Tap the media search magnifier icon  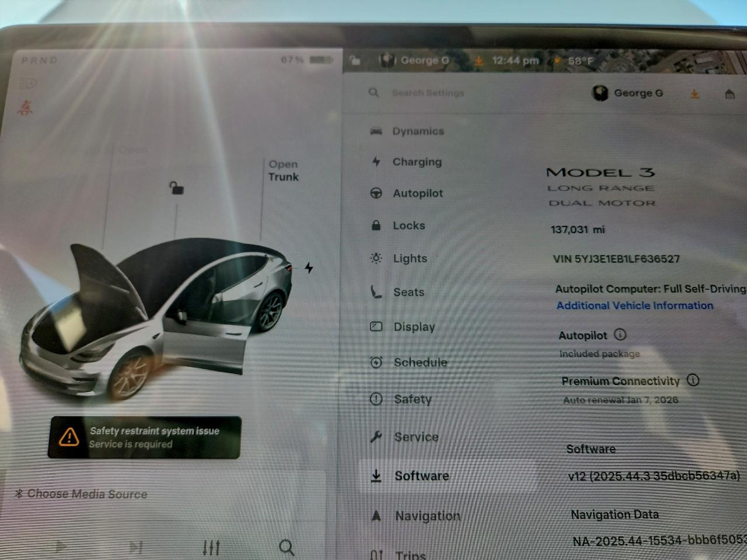pyautogui.click(x=287, y=547)
